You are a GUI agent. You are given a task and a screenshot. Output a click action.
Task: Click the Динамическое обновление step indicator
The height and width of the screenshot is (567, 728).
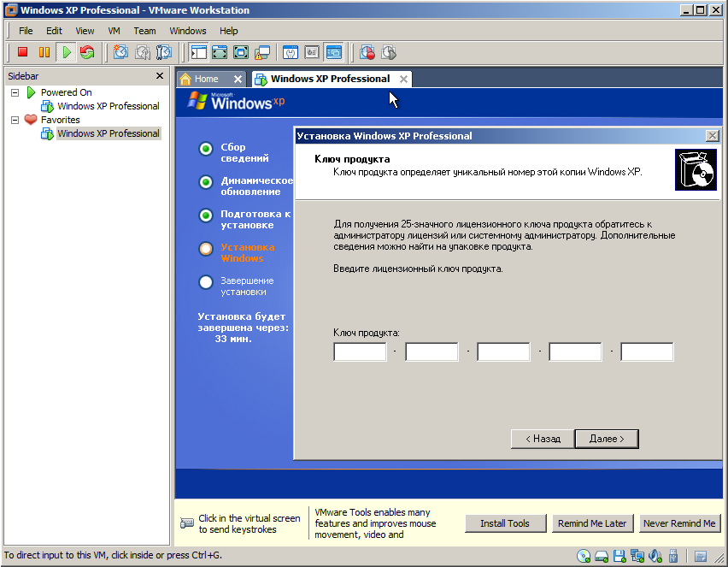206,182
